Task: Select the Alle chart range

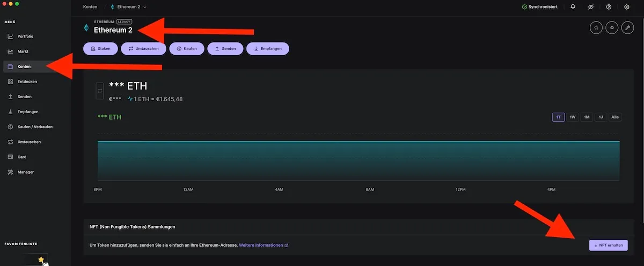Action: 615,117
